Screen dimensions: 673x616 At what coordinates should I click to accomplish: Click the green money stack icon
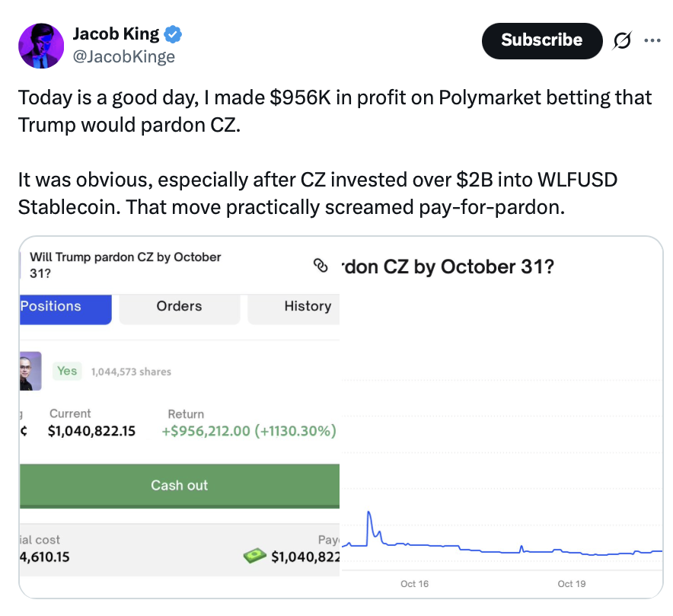[255, 557]
